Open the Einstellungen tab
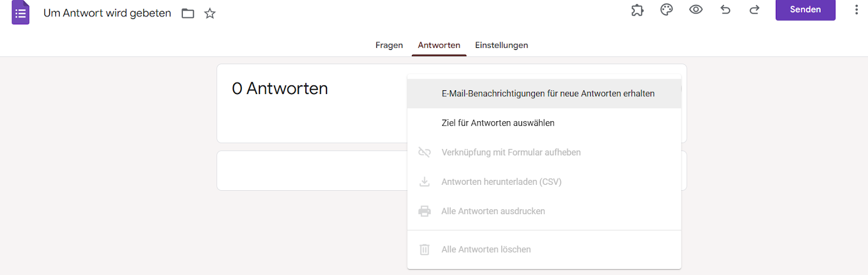This screenshot has height=275, width=868. point(501,45)
